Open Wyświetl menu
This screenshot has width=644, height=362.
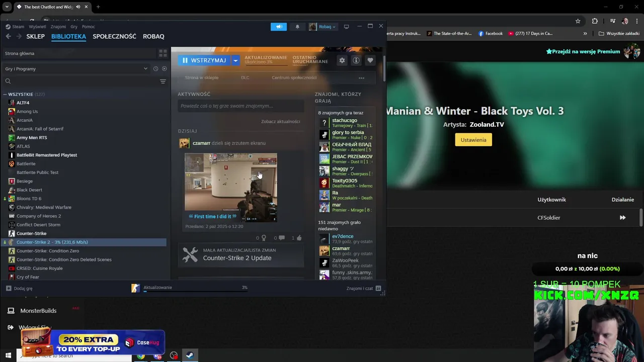(x=37, y=27)
